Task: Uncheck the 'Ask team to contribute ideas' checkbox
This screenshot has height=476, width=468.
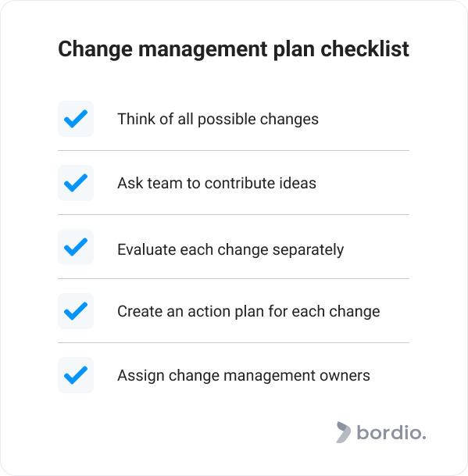Action: point(76,183)
